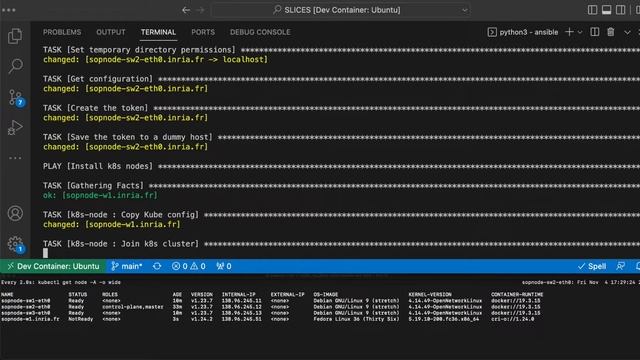Open the Dev Container: Ubuntu remote menu
The image size is (640, 360).
click(x=53, y=266)
